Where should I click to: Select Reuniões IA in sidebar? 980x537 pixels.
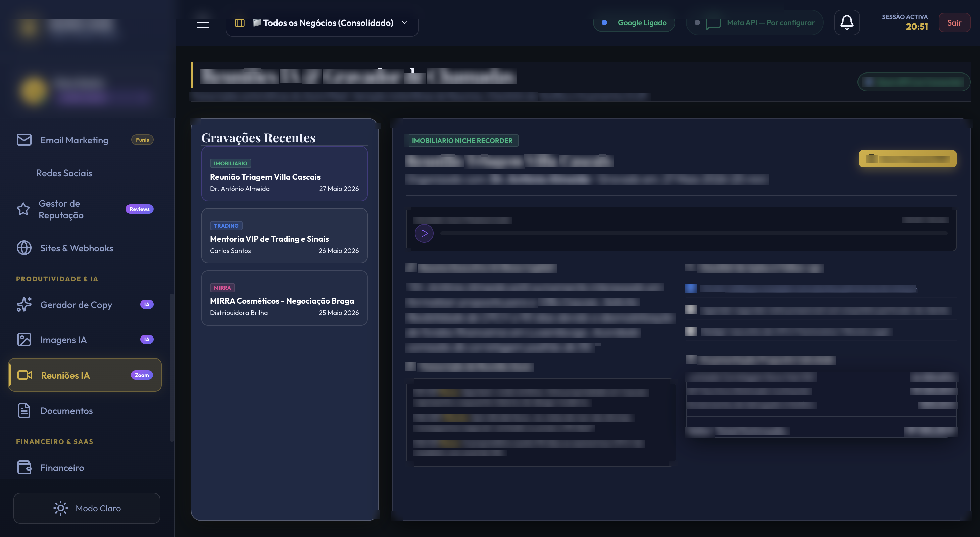(85, 375)
